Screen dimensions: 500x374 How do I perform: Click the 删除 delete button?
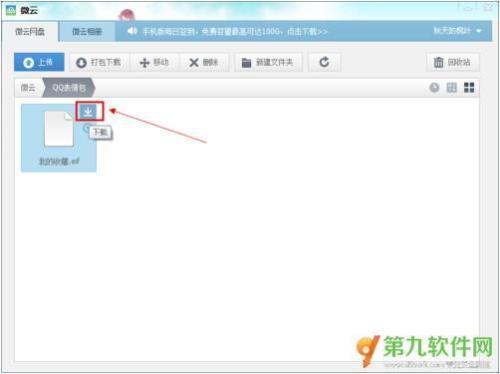(x=204, y=62)
